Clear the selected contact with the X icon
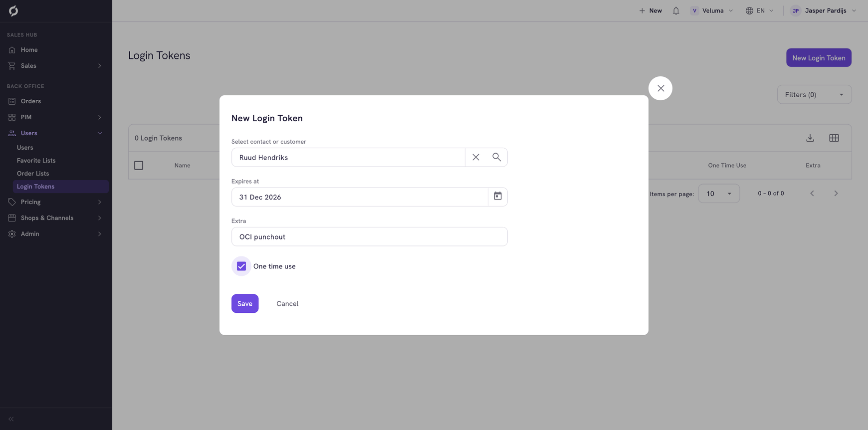The image size is (868, 430). pos(476,157)
